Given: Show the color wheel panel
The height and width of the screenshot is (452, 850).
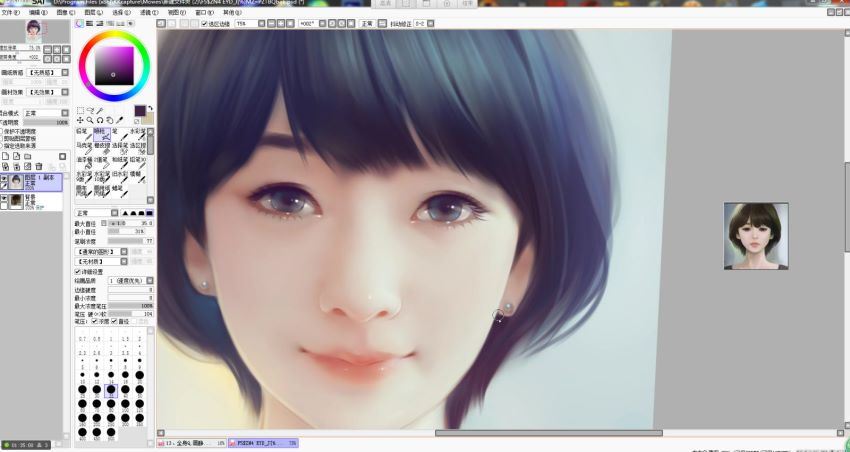Looking at the screenshot, I should click(x=80, y=23).
